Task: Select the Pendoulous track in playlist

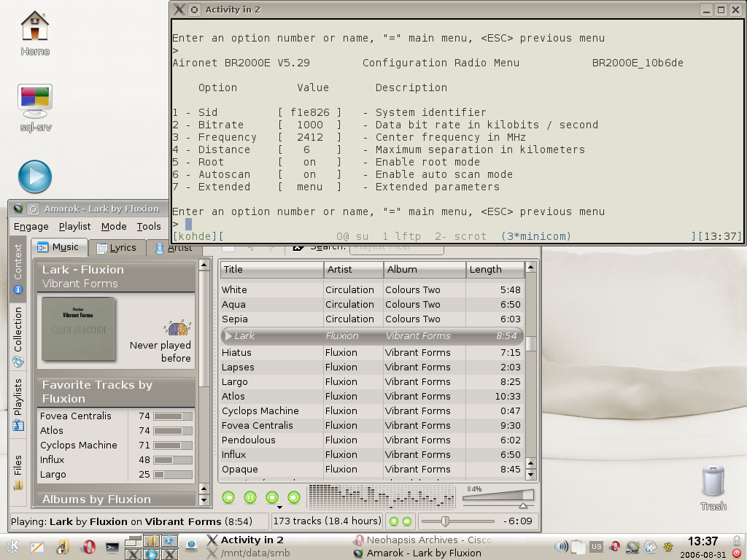Action: pos(371,440)
